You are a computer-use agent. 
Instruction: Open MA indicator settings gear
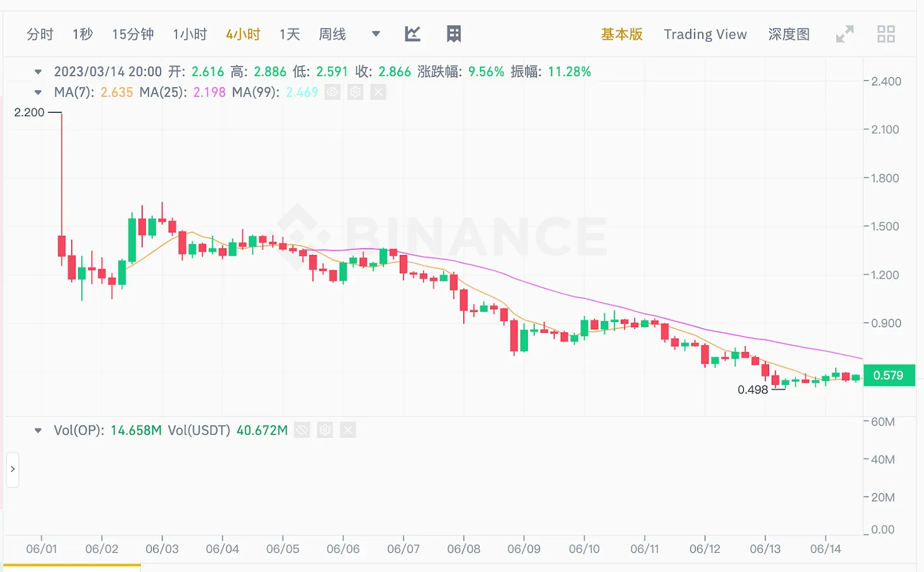(355, 93)
